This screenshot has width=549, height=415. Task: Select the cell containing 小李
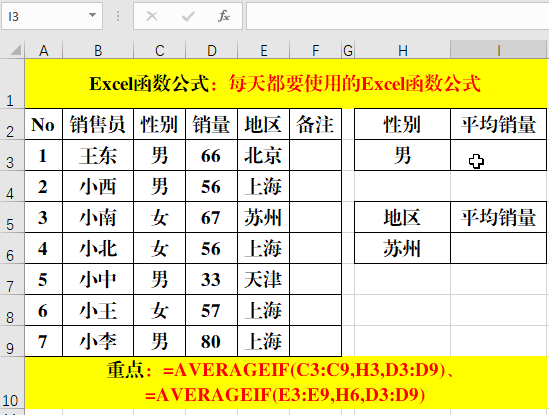98,341
